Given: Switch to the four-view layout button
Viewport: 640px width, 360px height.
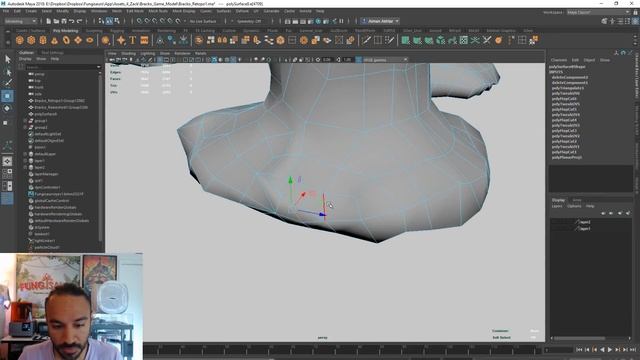Looking at the screenshot, I should (7, 173).
